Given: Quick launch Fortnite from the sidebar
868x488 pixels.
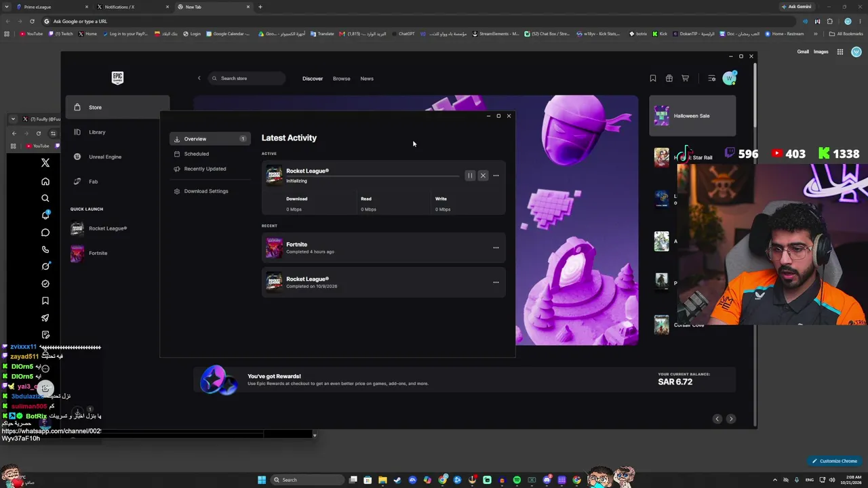Looking at the screenshot, I should pyautogui.click(x=89, y=253).
